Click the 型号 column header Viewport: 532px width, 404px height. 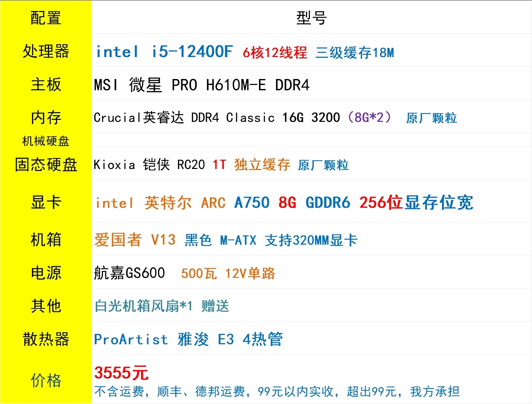(311, 18)
